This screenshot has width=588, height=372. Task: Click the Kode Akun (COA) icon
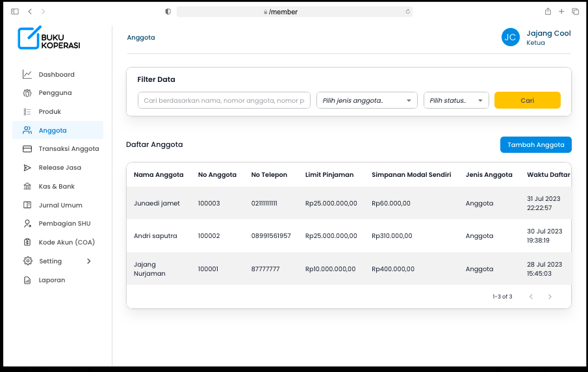27,243
